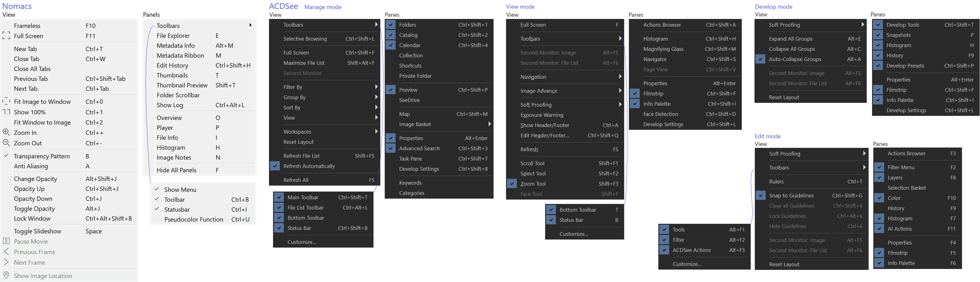Expand the Sort By submenu arrow
This screenshot has width=980, height=282.
(x=376, y=107)
